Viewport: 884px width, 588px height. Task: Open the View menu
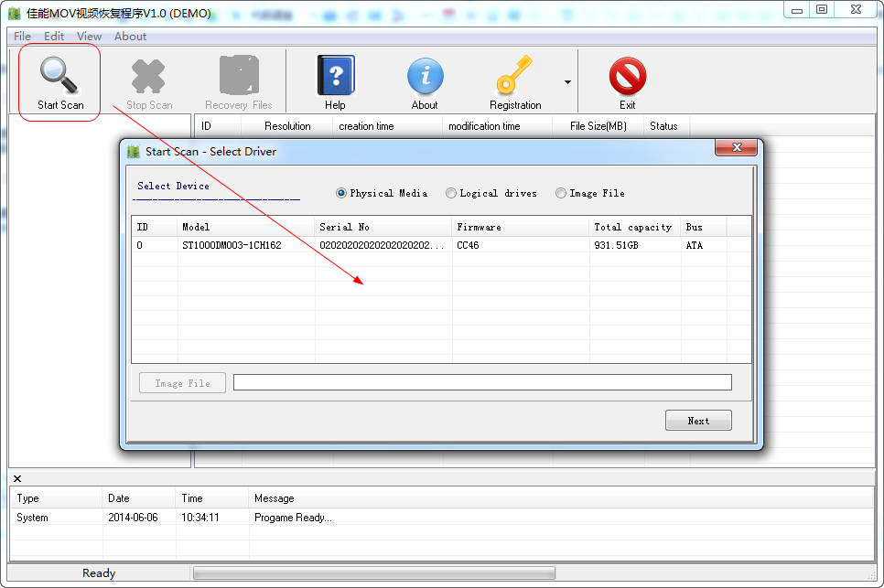click(x=89, y=36)
